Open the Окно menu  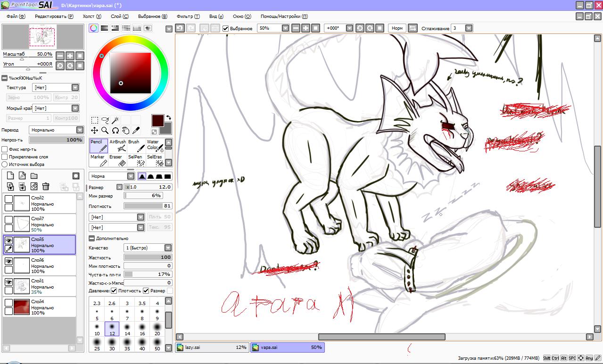[x=241, y=16]
